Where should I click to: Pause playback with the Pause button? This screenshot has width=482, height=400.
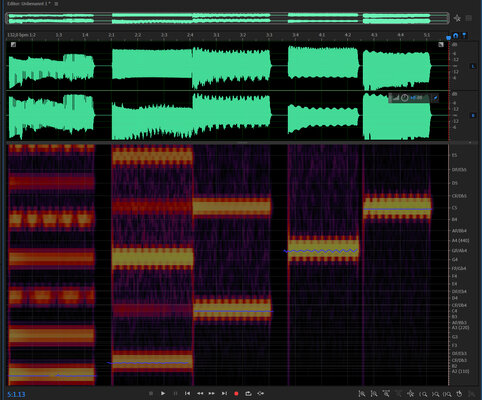pos(175,394)
